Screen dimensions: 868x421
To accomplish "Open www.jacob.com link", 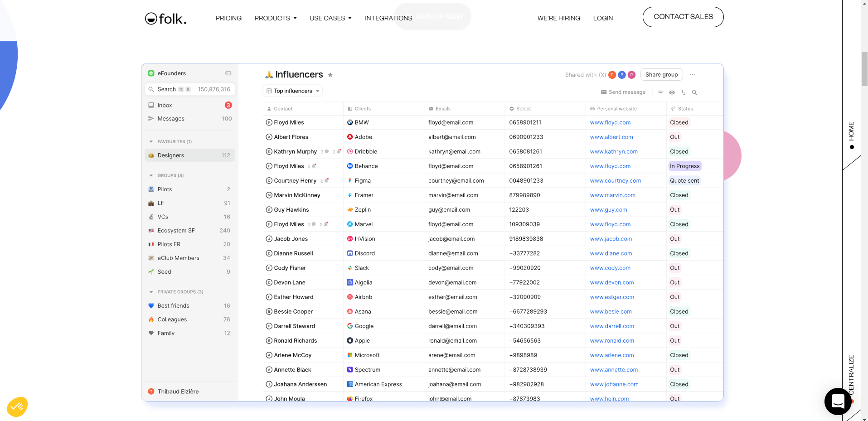I will point(611,239).
